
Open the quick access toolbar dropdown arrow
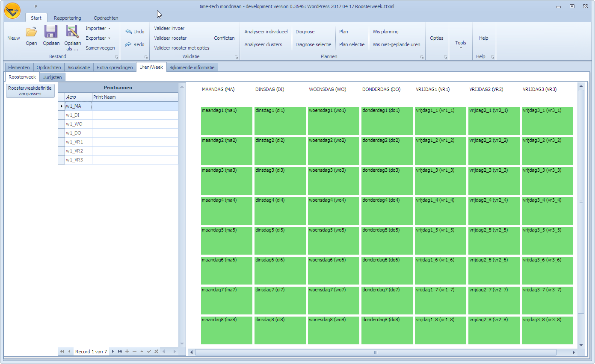36,6
